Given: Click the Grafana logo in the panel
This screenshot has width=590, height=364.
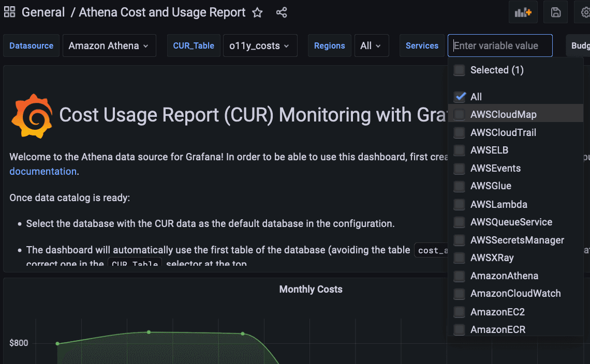Looking at the screenshot, I should coord(32,115).
